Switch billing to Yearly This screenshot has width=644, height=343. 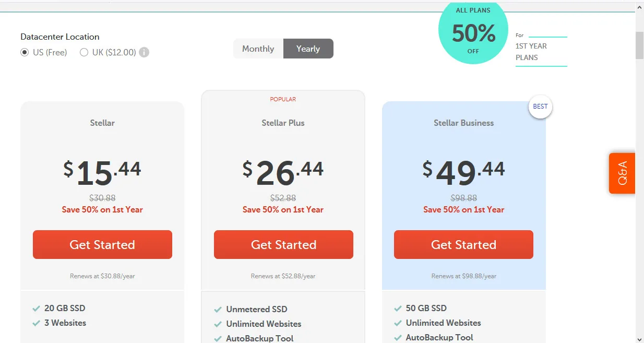pos(308,49)
